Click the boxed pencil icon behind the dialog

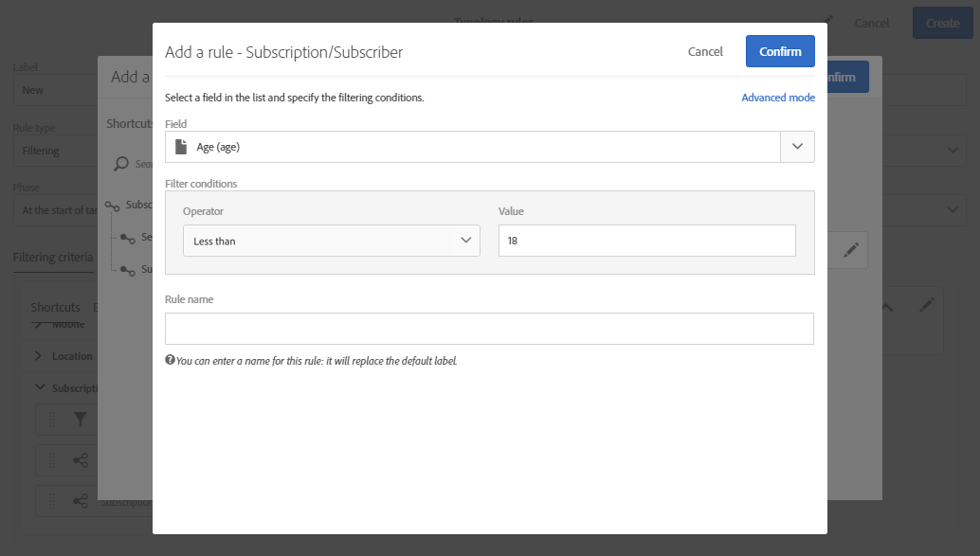850,249
